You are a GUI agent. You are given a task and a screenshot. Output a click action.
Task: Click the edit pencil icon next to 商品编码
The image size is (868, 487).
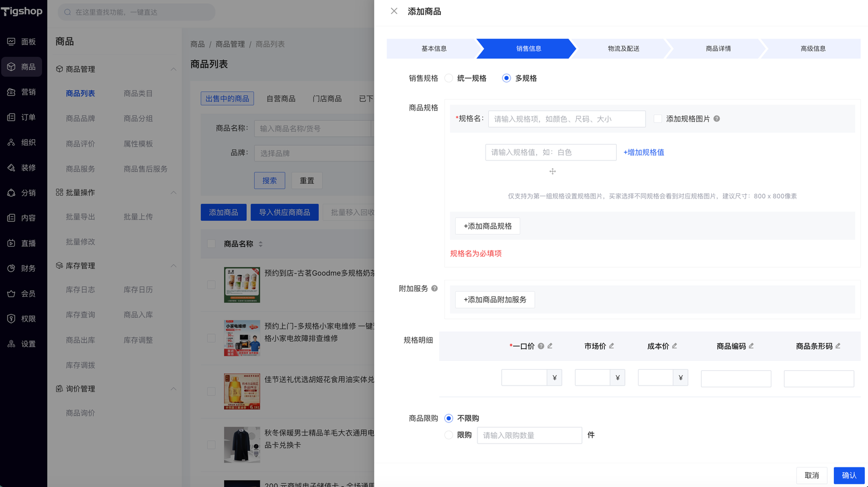click(x=751, y=346)
